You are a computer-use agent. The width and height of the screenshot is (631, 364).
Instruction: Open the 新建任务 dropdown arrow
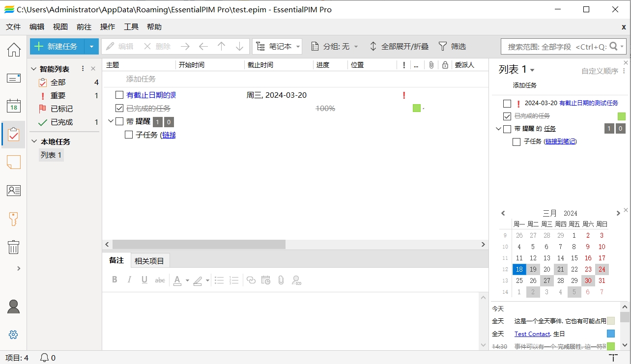(91, 47)
